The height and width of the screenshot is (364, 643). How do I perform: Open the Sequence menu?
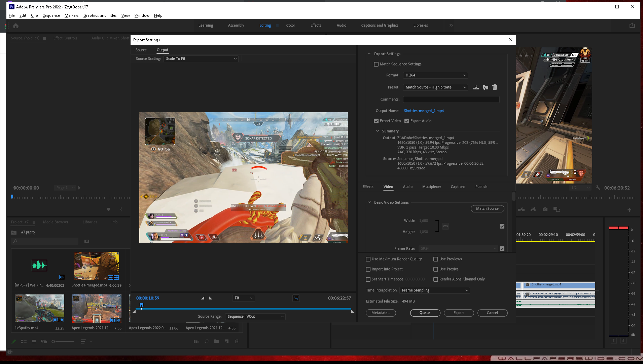point(51,15)
